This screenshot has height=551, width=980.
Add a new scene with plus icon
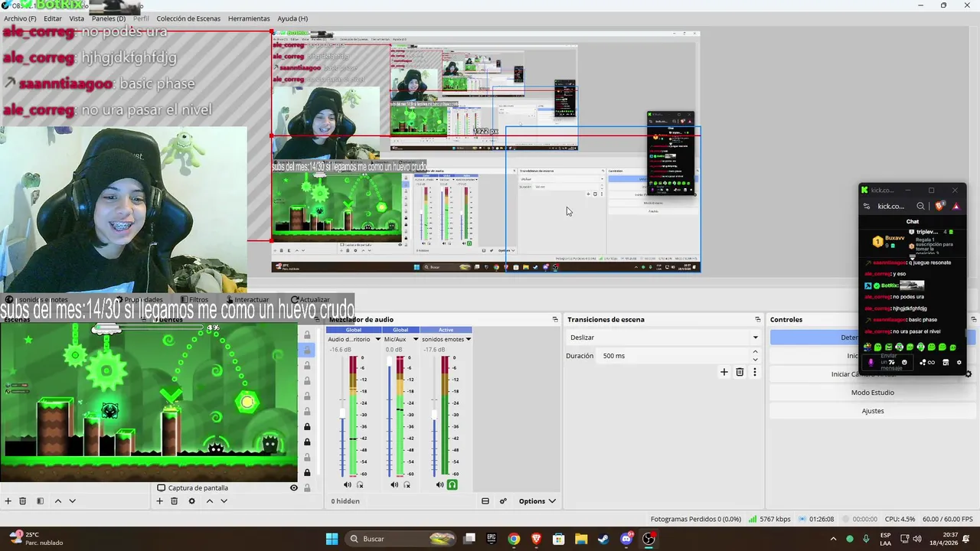(x=8, y=501)
